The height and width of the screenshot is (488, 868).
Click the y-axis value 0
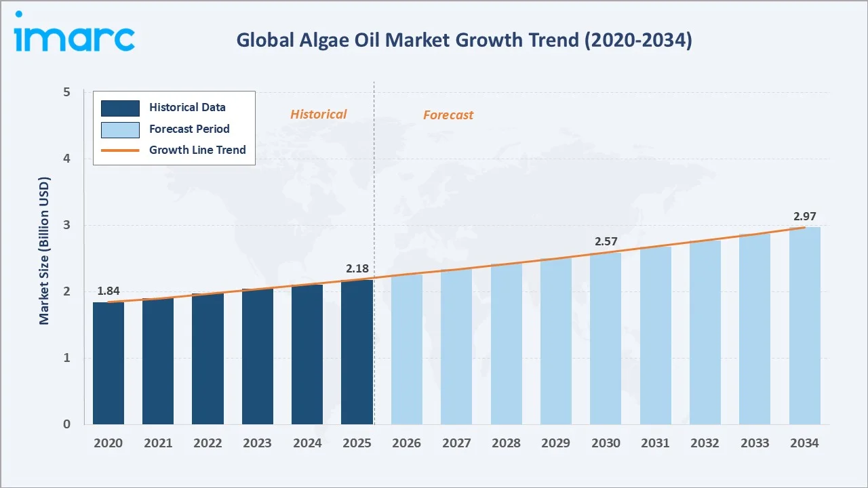[66, 425]
